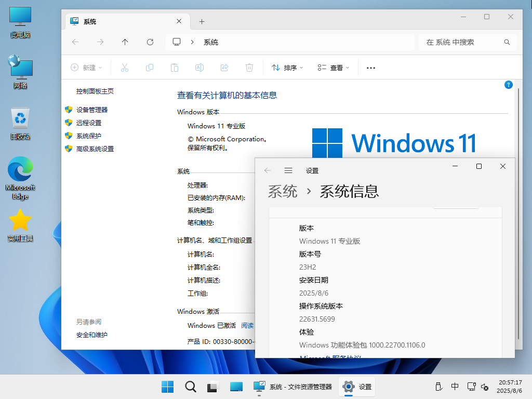This screenshot has height=399, width=532.
Task: Click the share icon in explorer toolbar
Action: tap(224, 68)
